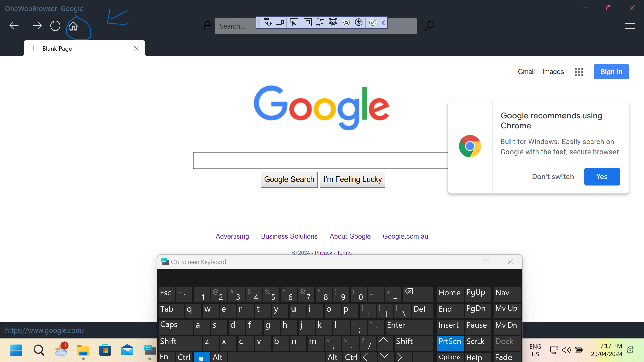The image size is (644, 362).
Task: Open the home page via the house icon
Action: point(73,26)
